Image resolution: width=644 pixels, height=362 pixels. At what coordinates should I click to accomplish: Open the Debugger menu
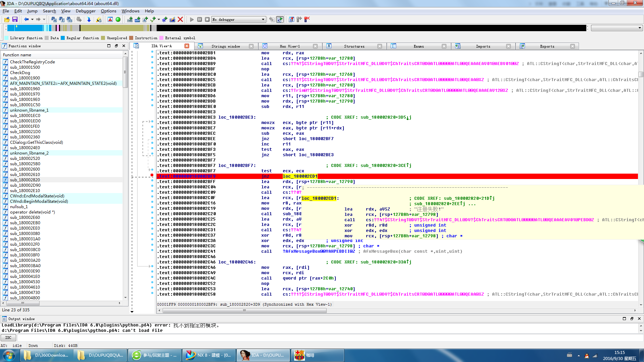85,11
